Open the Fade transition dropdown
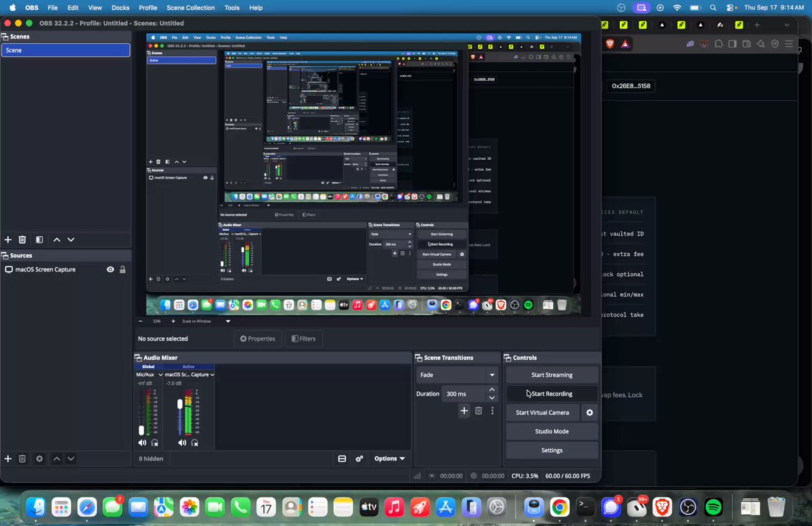812x526 pixels. click(457, 374)
